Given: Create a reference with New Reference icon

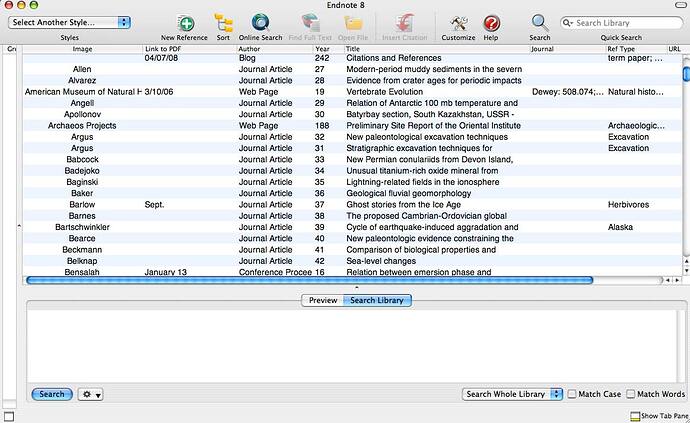Looking at the screenshot, I should point(185,23).
